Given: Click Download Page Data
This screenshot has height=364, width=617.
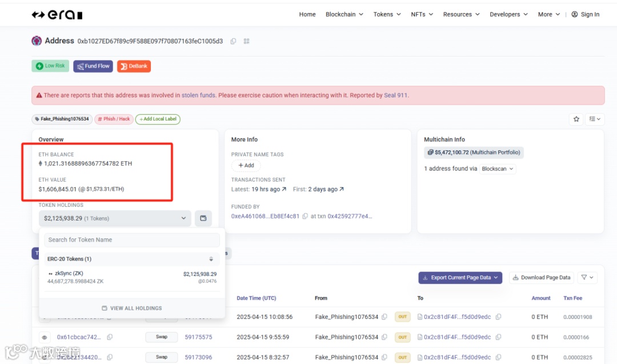Looking at the screenshot, I should pyautogui.click(x=542, y=277).
